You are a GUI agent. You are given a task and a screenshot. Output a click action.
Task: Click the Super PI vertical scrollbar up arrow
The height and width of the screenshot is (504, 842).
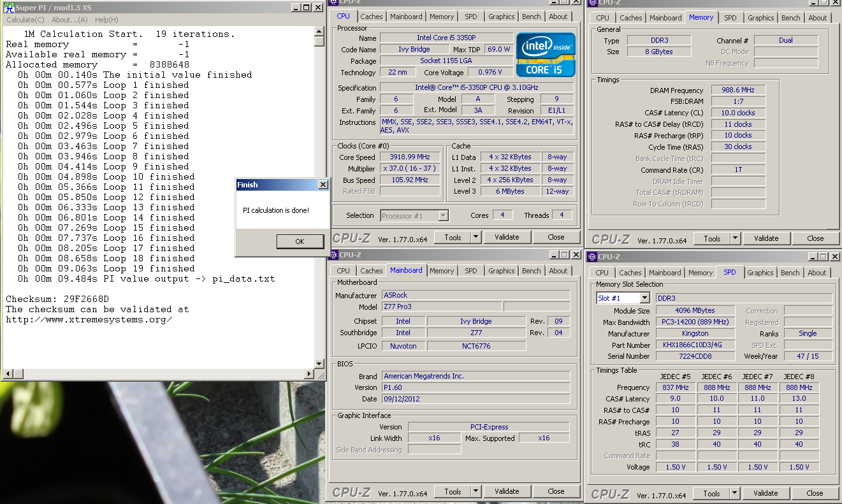pyautogui.click(x=319, y=31)
